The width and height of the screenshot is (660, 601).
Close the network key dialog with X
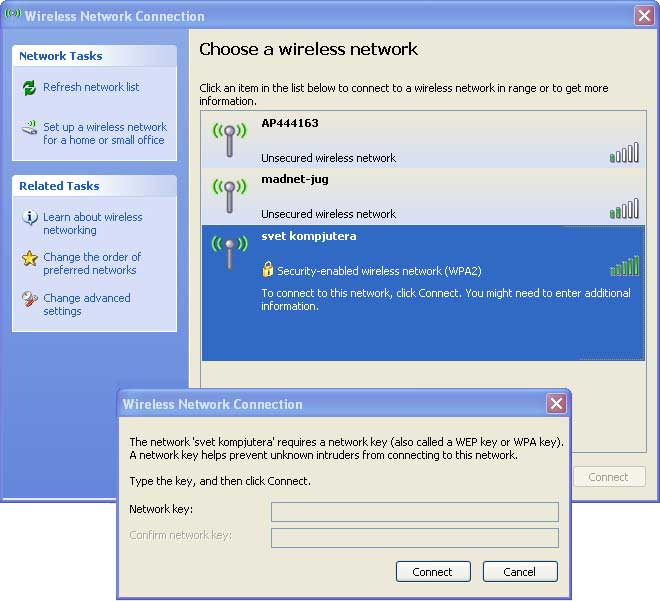(556, 404)
